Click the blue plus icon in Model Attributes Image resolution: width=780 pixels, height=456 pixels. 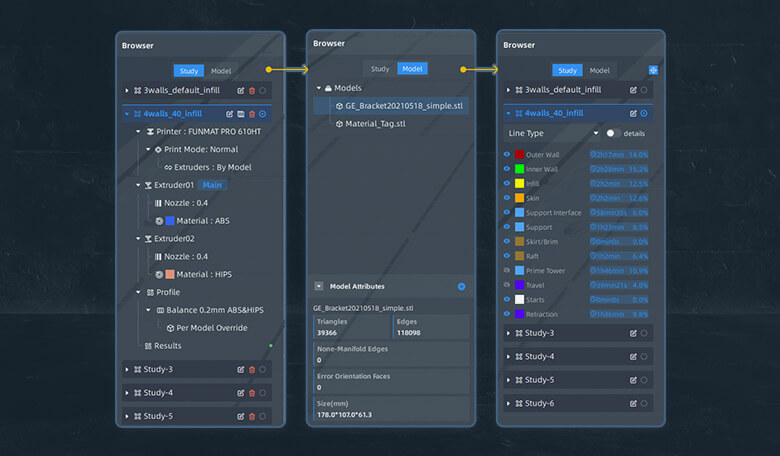[x=461, y=287]
